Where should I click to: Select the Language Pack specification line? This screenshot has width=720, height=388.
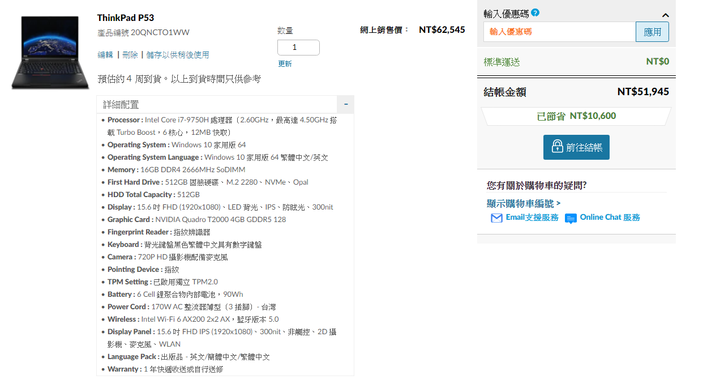point(188,357)
